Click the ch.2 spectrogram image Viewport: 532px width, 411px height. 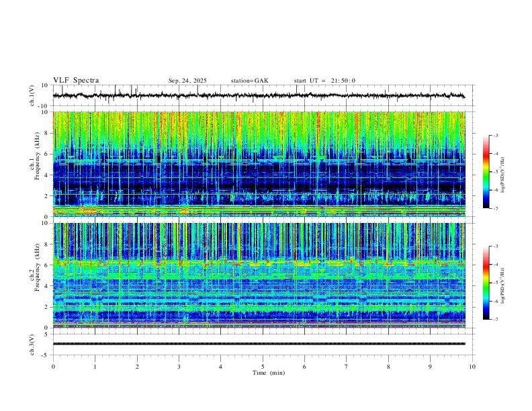[259, 275]
